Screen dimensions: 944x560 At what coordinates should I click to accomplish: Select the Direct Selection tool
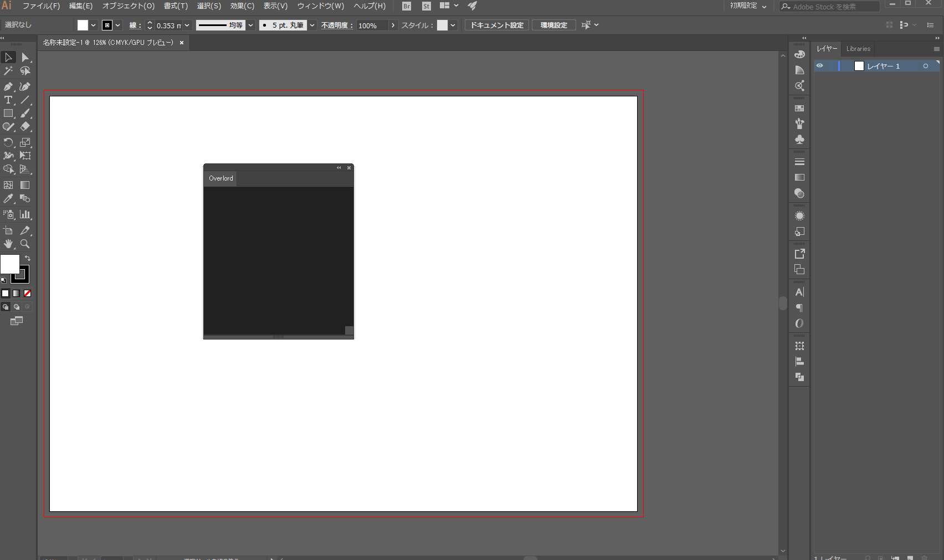click(25, 58)
